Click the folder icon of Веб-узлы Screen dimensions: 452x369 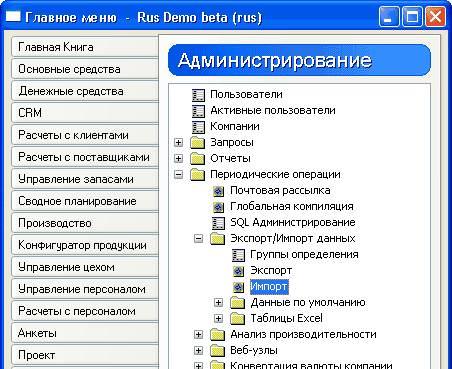217,351
